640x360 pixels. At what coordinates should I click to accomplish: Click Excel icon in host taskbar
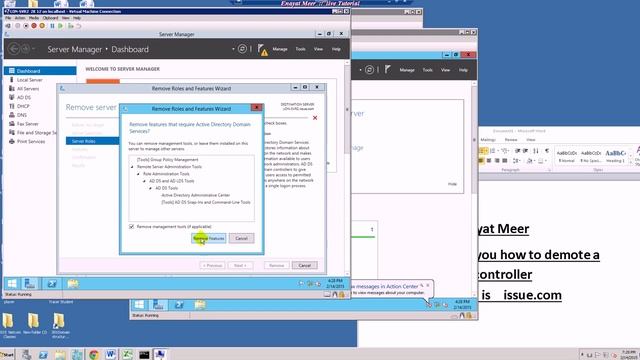coord(127,354)
